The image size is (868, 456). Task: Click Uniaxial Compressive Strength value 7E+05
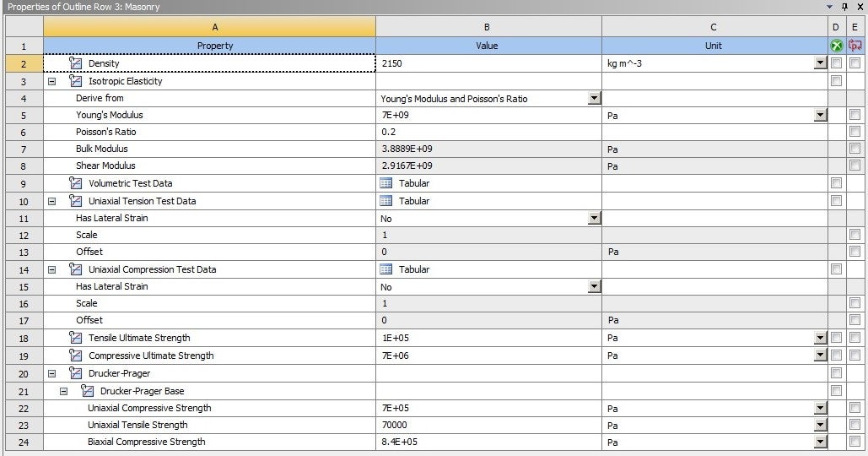click(x=488, y=408)
